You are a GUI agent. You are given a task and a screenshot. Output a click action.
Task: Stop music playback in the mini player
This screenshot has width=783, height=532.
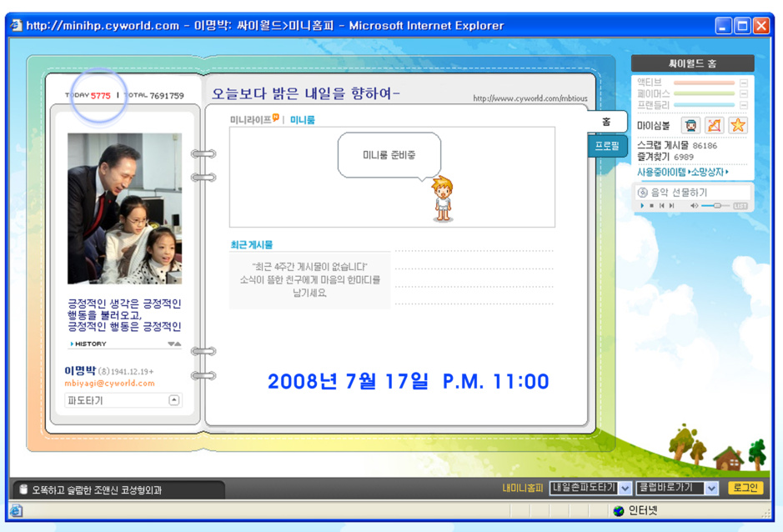point(652,206)
